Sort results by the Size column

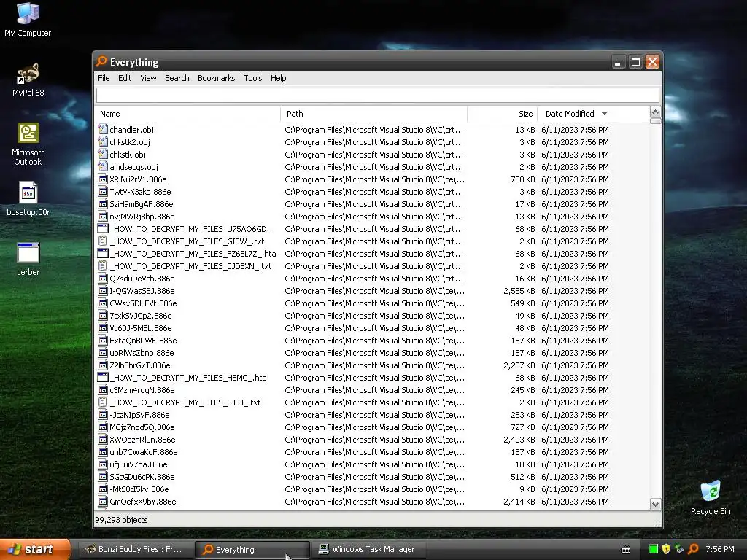point(503,114)
